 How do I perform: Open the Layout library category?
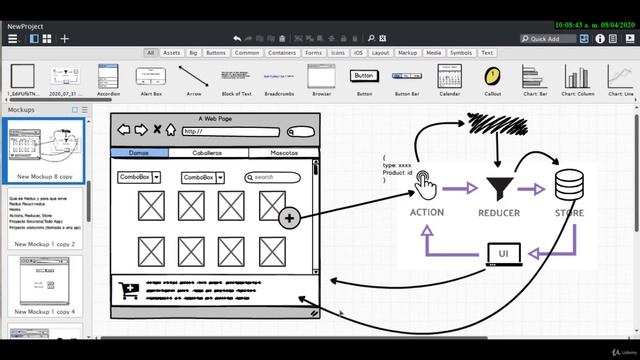380,53
